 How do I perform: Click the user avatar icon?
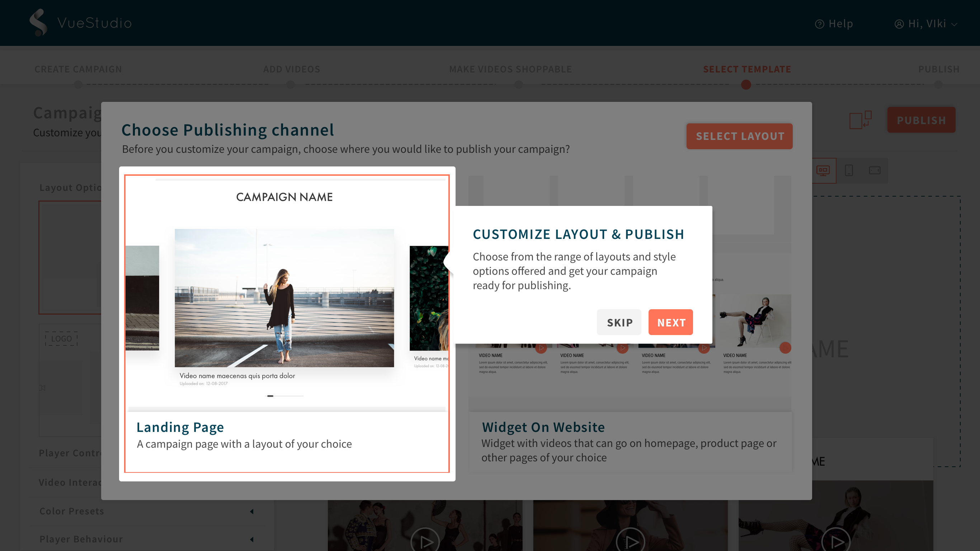click(x=899, y=24)
